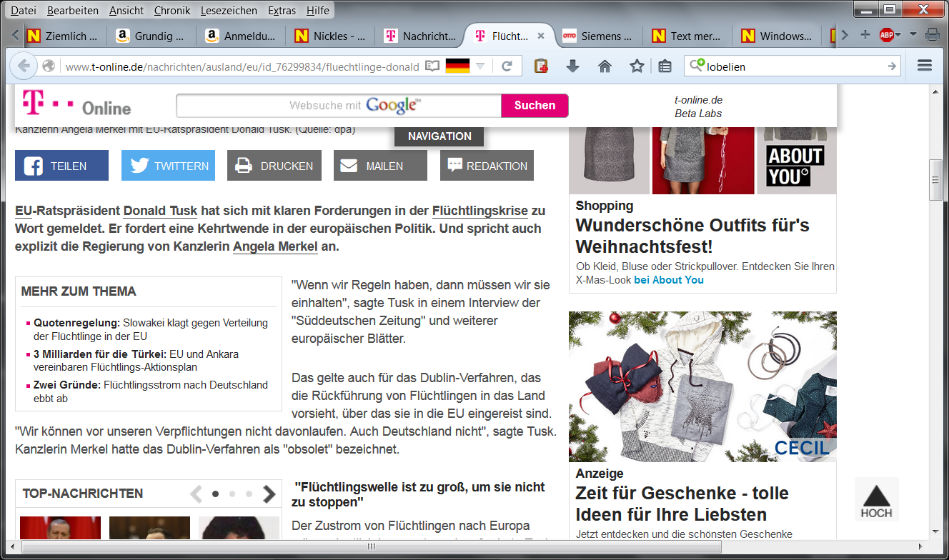Click the clipboard toolbar icon
The width and height of the screenshot is (949, 560).
541,66
